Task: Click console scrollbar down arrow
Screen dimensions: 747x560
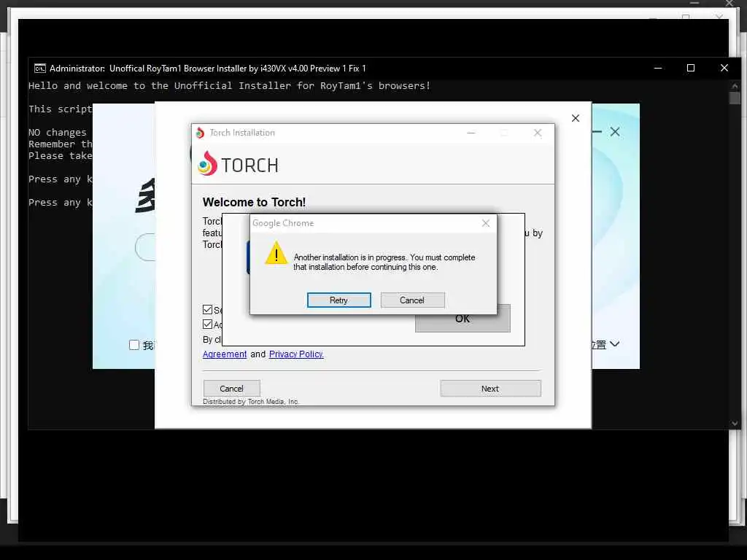Action: pyautogui.click(x=735, y=424)
